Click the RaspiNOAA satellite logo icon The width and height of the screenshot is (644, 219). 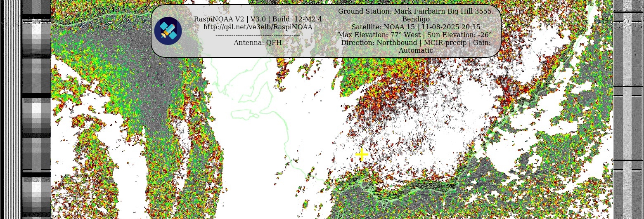point(168,31)
